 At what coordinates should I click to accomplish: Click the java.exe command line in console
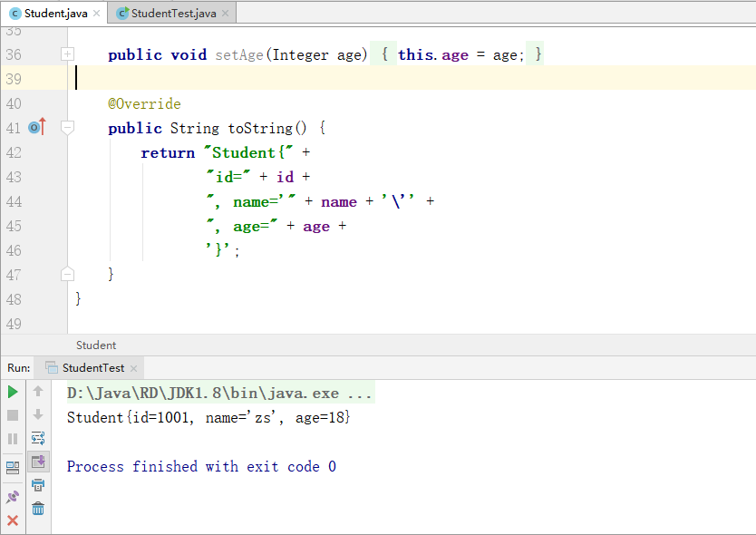click(220, 394)
